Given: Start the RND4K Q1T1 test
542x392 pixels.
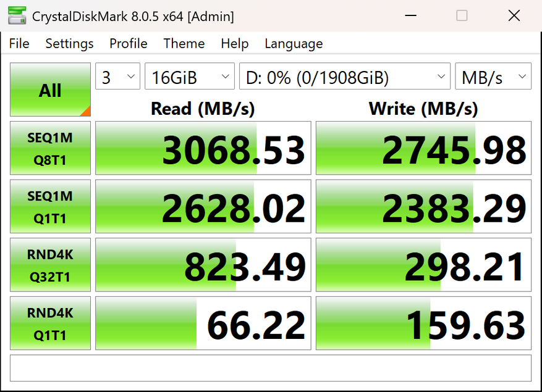Looking at the screenshot, I should (51, 323).
